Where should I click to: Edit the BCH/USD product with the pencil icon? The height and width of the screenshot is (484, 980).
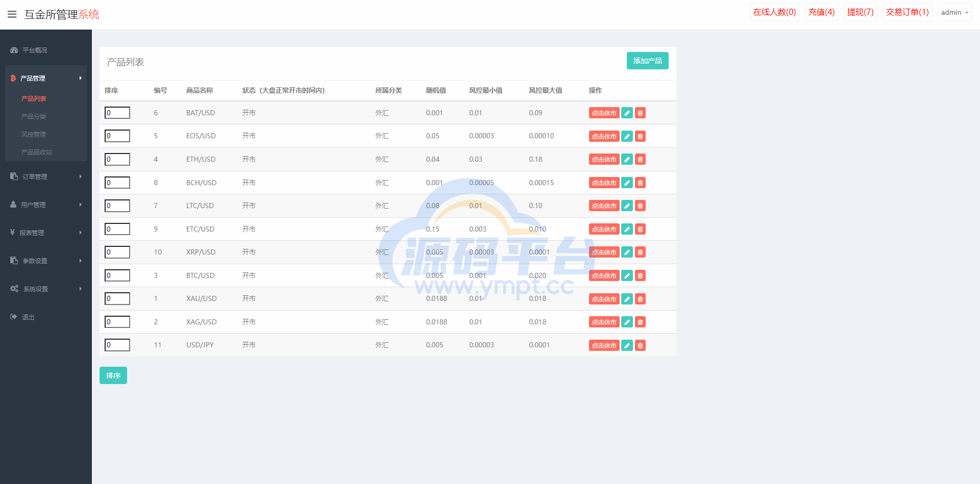coord(627,183)
